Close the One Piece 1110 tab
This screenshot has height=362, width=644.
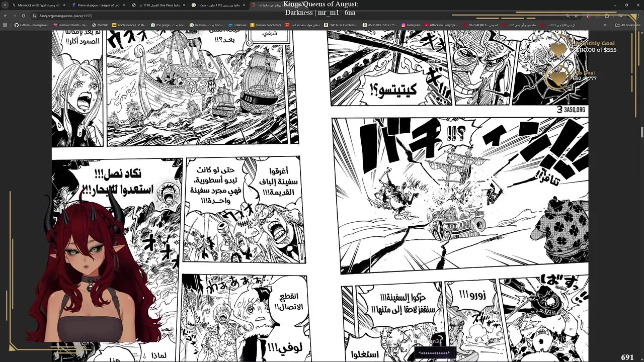pyautogui.click(x=184, y=5)
